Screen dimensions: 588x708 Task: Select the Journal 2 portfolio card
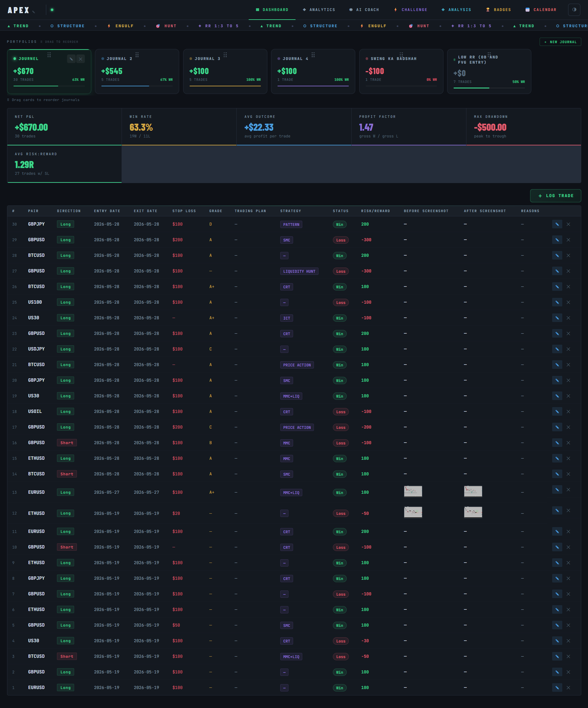[137, 72]
